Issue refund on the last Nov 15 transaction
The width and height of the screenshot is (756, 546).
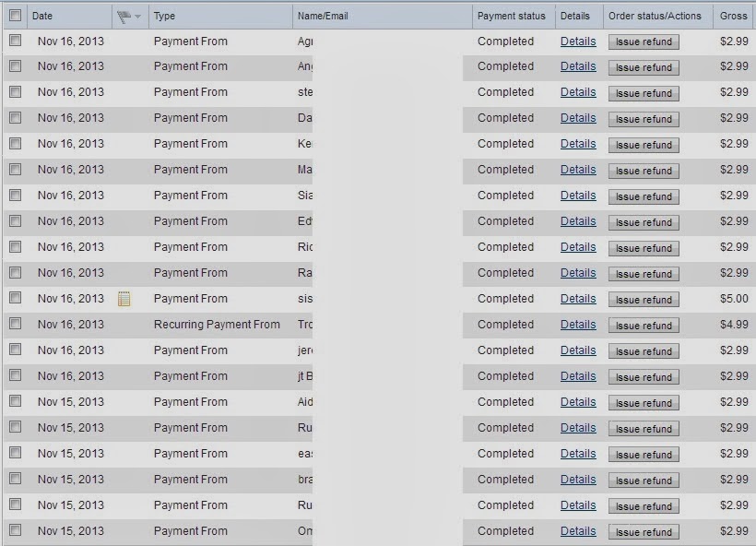click(644, 531)
